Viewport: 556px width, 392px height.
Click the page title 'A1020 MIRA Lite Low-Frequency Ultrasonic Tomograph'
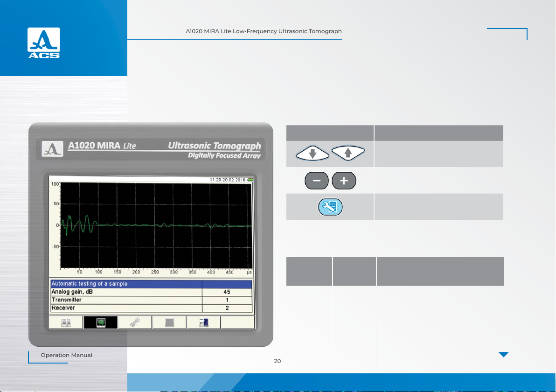pos(264,31)
